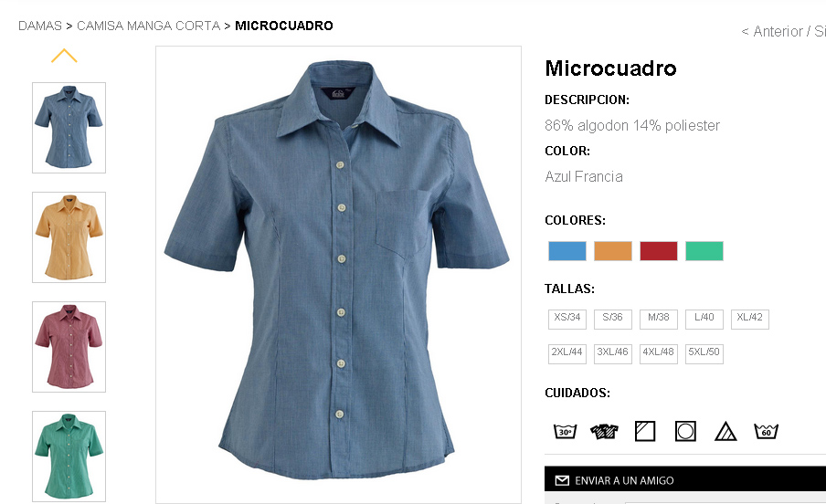Select size XS/34

click(x=567, y=320)
